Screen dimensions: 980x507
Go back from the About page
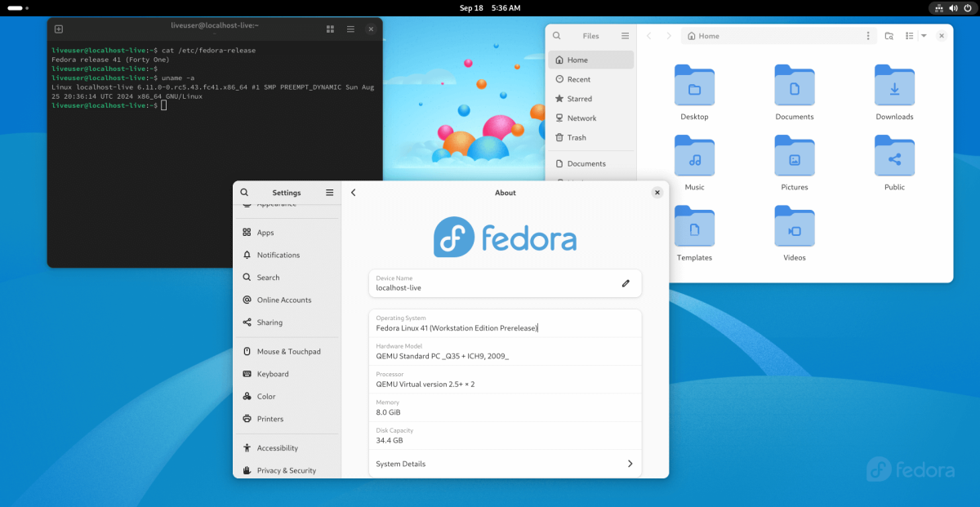pyautogui.click(x=354, y=193)
